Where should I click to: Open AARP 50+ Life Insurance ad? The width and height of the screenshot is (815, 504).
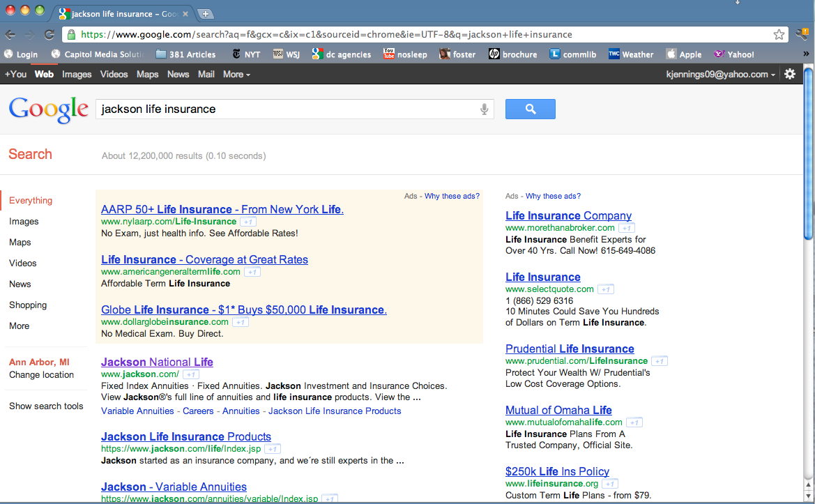pos(222,209)
